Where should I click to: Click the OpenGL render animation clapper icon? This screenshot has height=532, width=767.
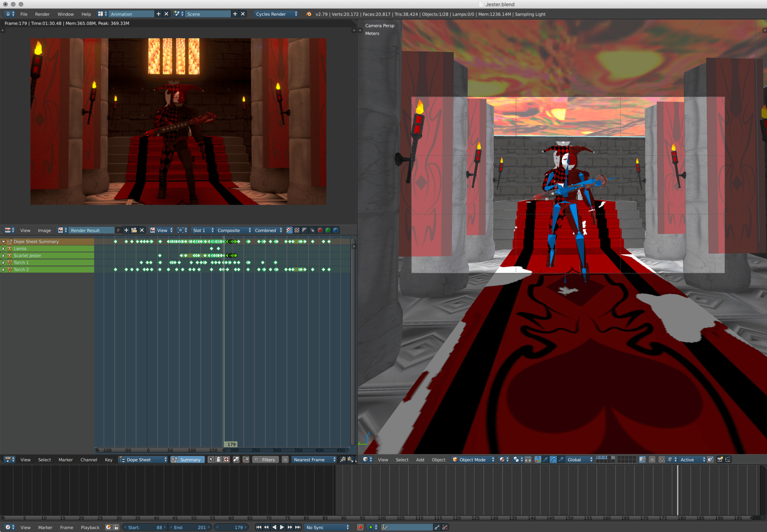728,460
